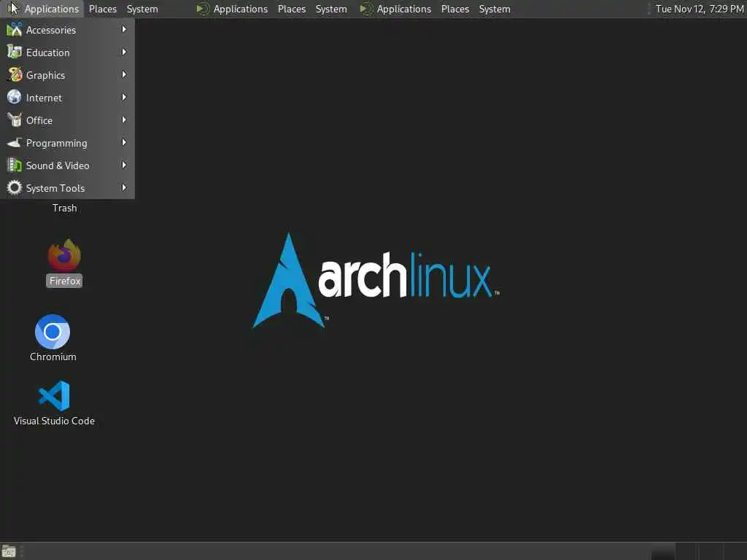Open the clock showing Tue Nov 12, 7:29 PM
This screenshot has height=560, width=747.
tap(700, 9)
